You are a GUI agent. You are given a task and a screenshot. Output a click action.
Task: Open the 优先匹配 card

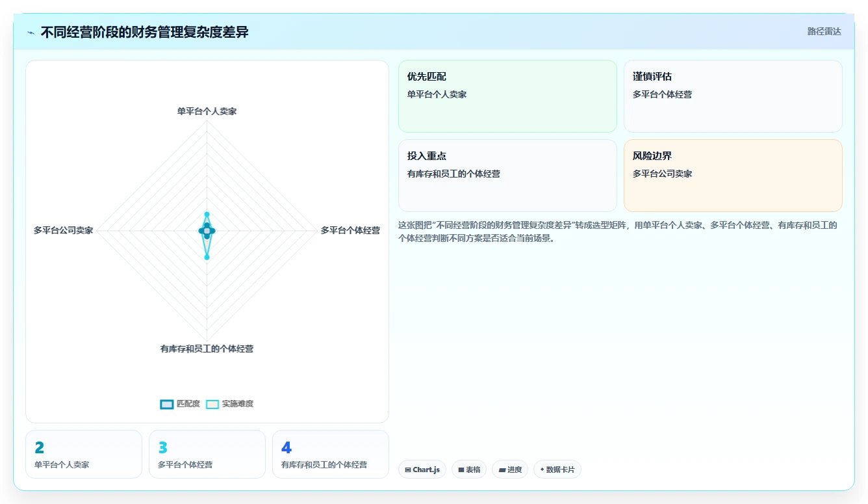click(x=507, y=96)
